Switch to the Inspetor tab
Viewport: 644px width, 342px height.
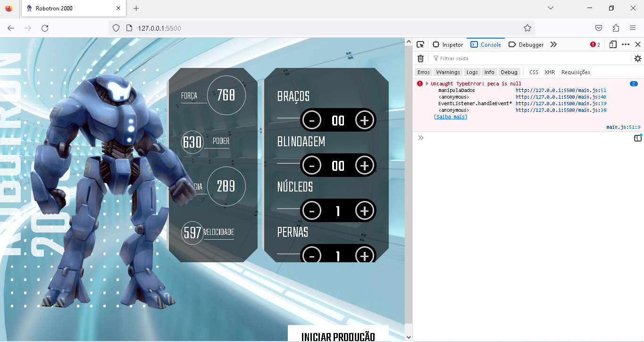coord(448,44)
